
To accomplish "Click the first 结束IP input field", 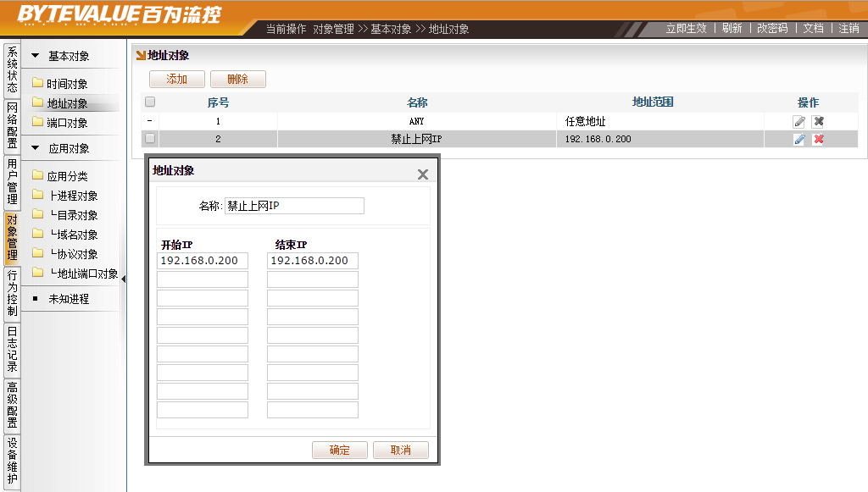I will tap(312, 261).
